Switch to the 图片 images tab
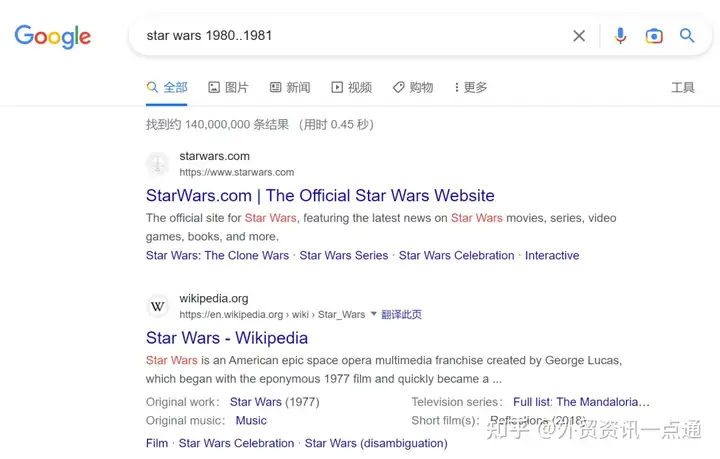This screenshot has height=459, width=720. [x=228, y=87]
